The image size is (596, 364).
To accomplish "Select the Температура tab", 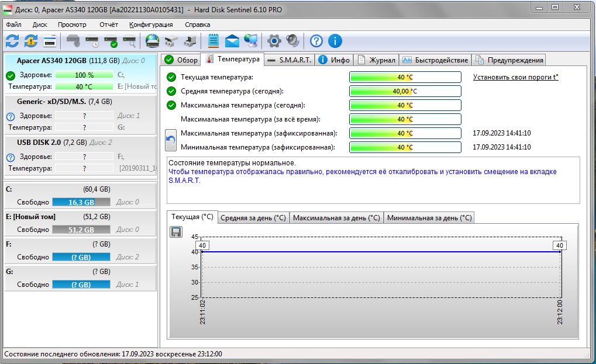I will 232,59.
